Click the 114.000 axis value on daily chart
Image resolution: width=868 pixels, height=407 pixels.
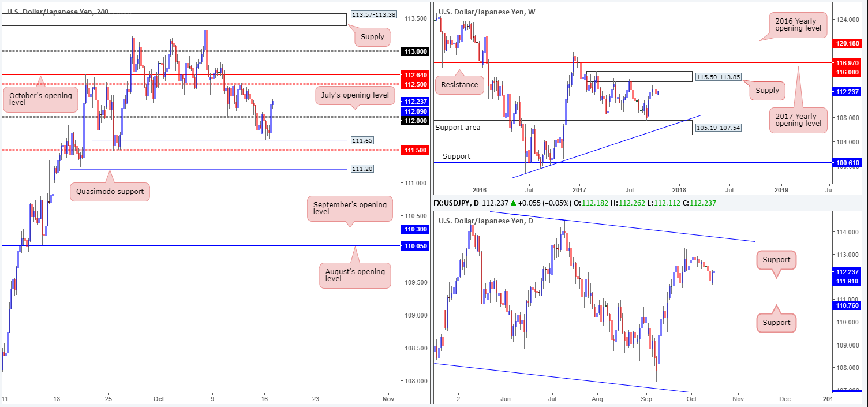tap(849, 232)
